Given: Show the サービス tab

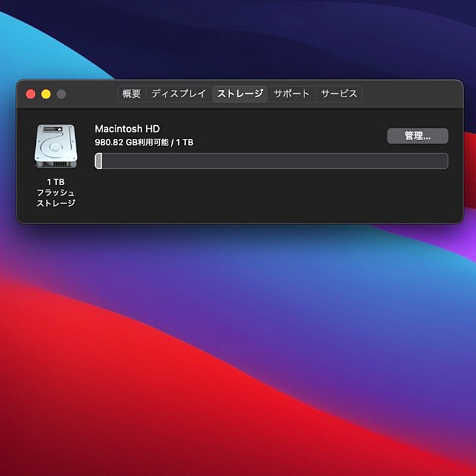Looking at the screenshot, I should pos(339,94).
